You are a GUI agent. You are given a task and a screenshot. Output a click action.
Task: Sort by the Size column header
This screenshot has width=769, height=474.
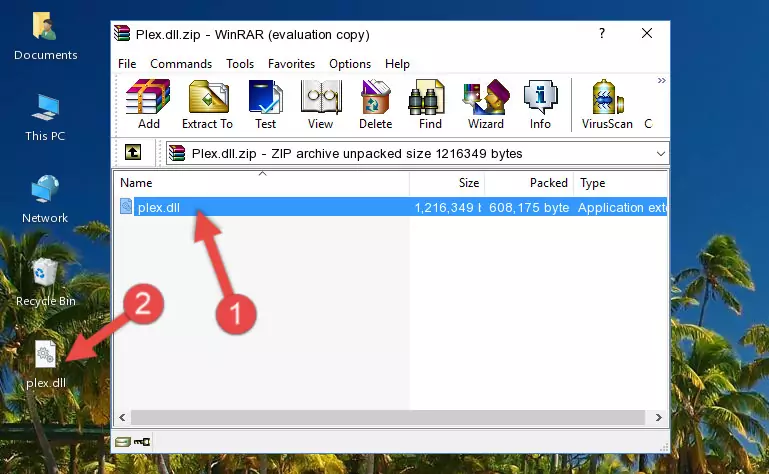tap(447, 183)
